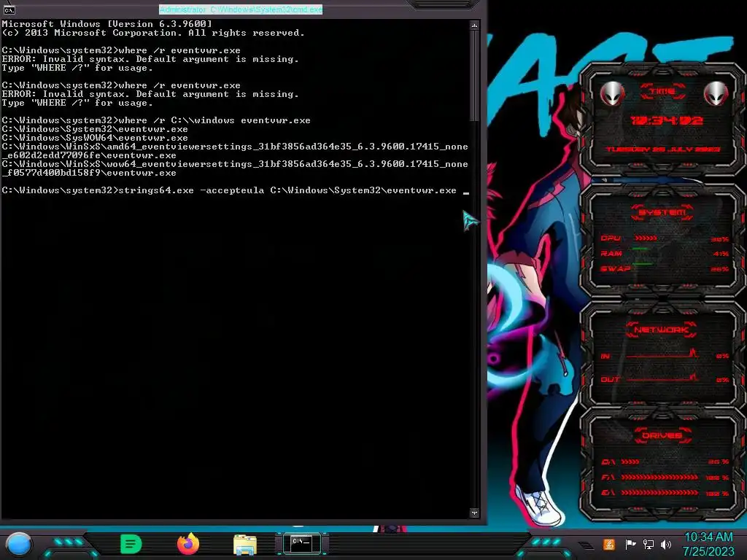Click the network OUT graph
This screenshot has height=560, width=747.
tap(663, 377)
